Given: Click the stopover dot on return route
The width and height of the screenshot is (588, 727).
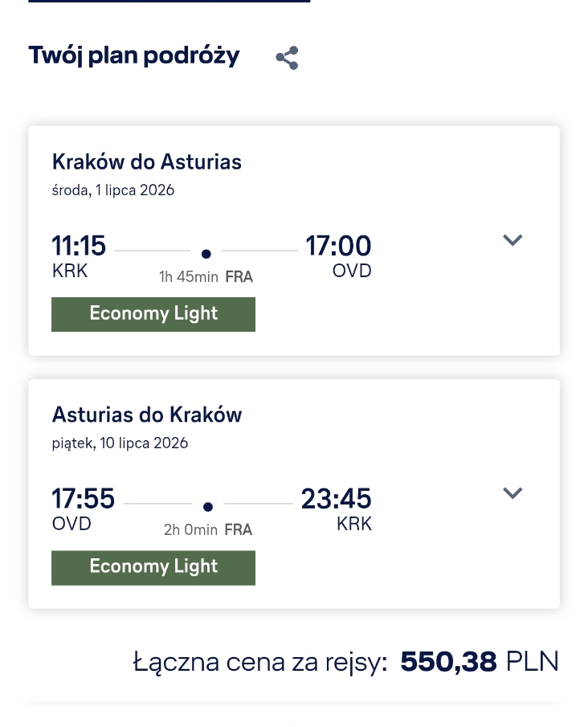Looking at the screenshot, I should point(208,507).
